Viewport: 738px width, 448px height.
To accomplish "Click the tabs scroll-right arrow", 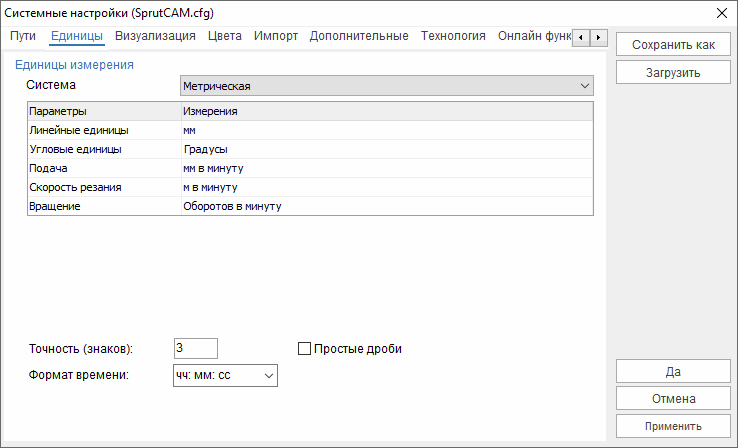I will click(598, 38).
